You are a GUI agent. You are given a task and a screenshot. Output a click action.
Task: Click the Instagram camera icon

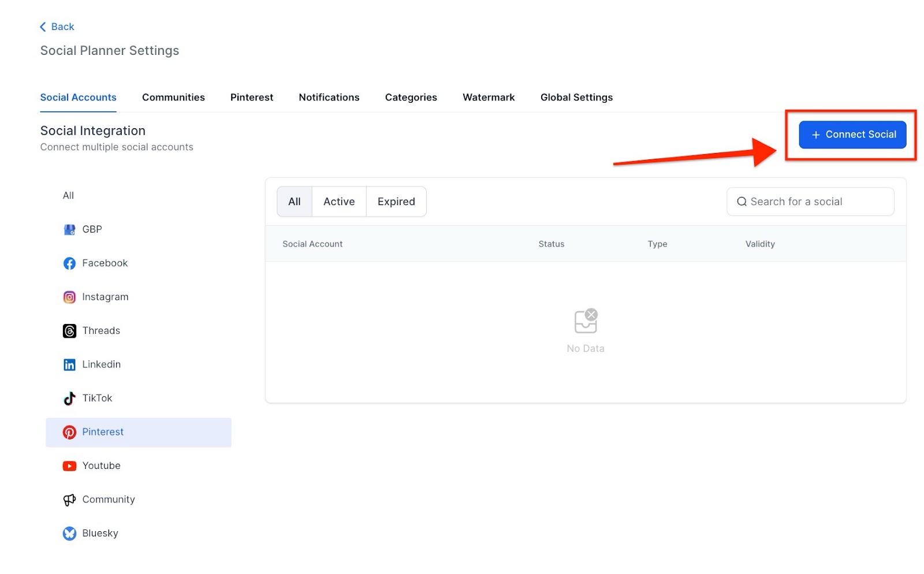pyautogui.click(x=69, y=297)
